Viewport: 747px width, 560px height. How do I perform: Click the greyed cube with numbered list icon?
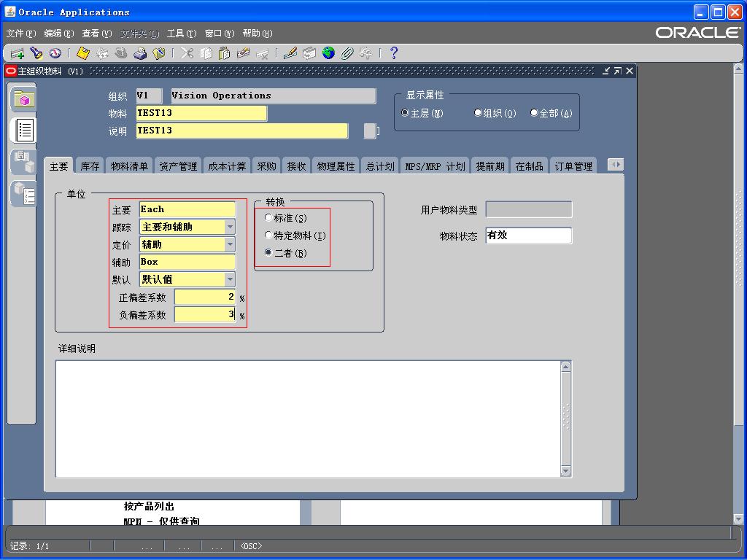coord(24,194)
